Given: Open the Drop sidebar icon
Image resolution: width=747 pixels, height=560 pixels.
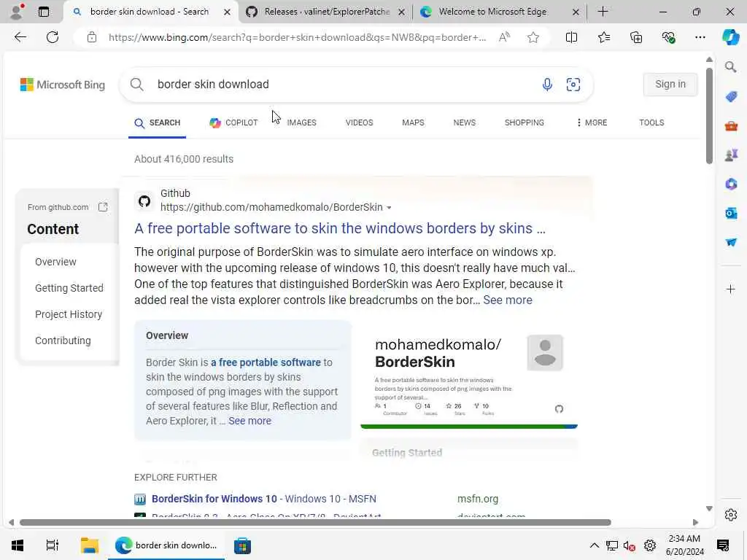Looking at the screenshot, I should (731, 242).
